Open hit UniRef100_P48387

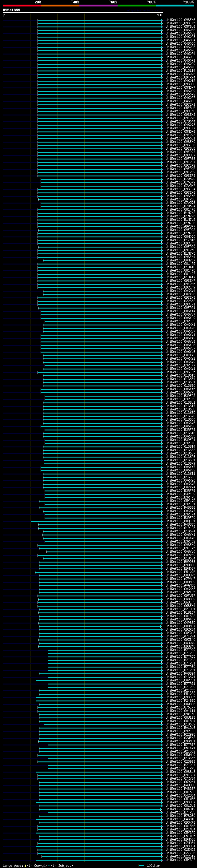point(180,789)
